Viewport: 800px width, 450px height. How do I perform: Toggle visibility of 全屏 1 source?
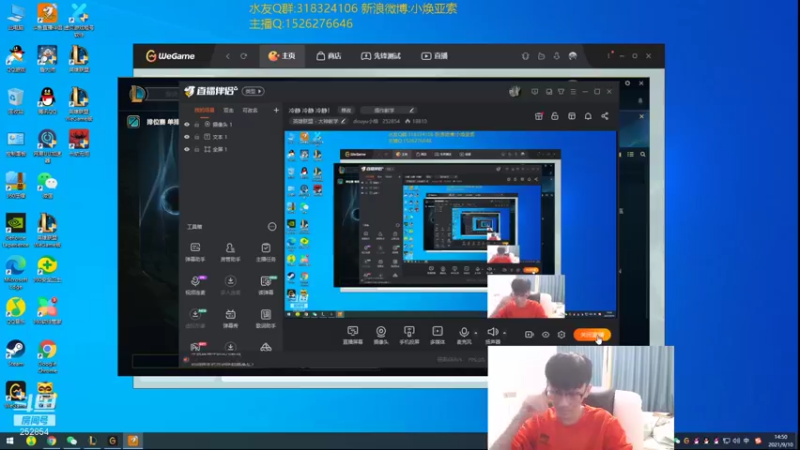187,149
